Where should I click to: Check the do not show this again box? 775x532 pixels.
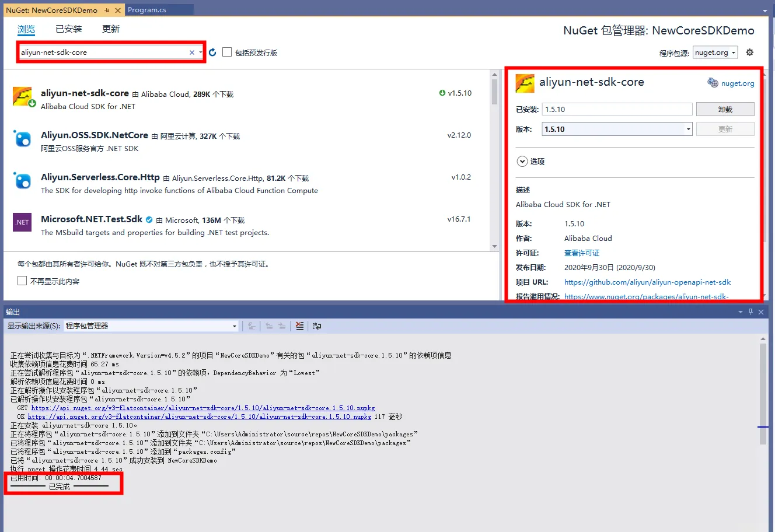(x=22, y=281)
